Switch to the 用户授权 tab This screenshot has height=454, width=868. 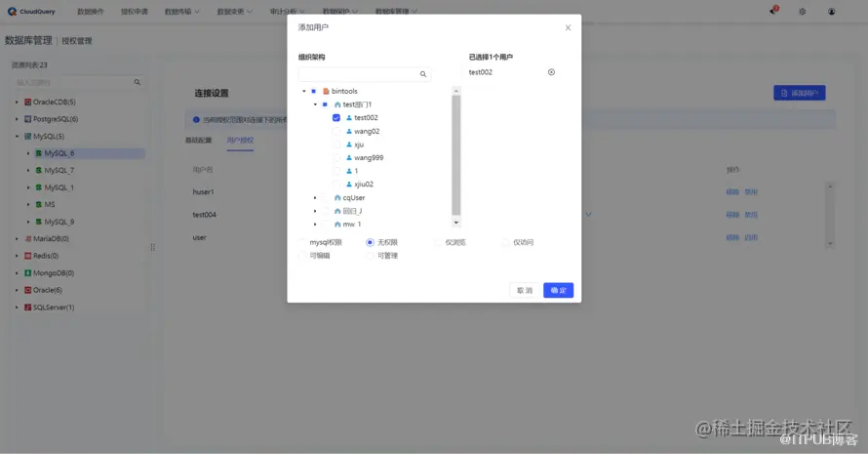coord(240,141)
